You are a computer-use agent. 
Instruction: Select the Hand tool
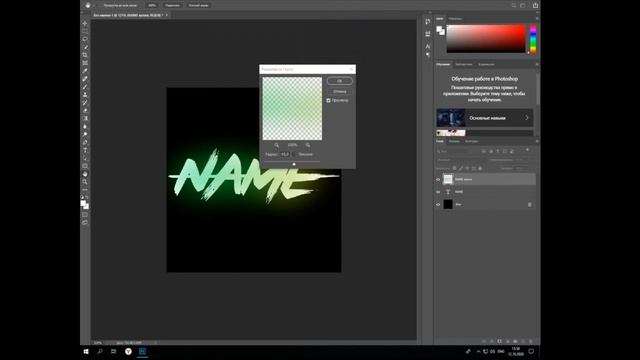tap(85, 174)
